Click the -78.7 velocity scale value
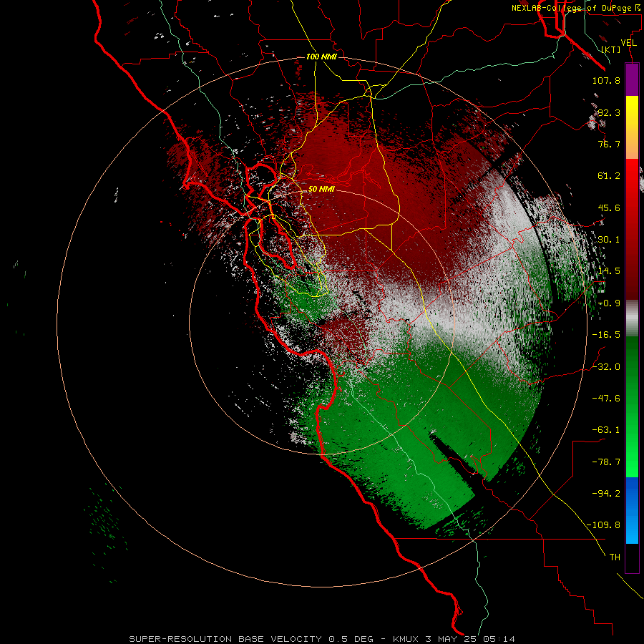This screenshot has height=644, width=644. coord(606,462)
